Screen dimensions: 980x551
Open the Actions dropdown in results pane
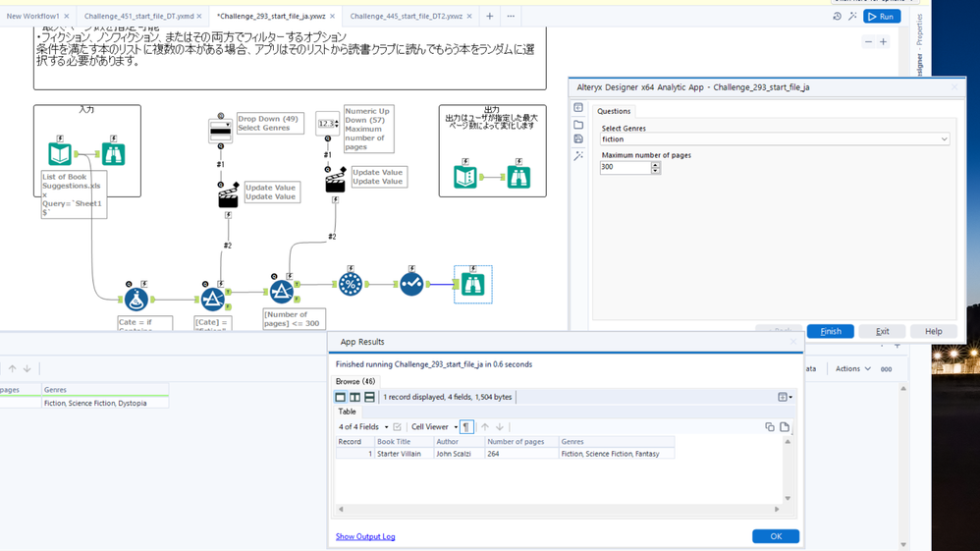pos(853,369)
